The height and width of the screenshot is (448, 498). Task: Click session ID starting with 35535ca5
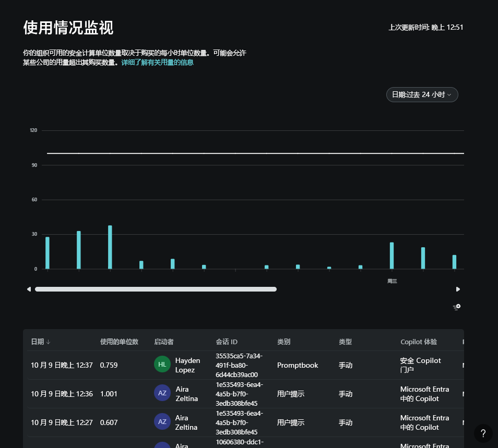point(239,365)
